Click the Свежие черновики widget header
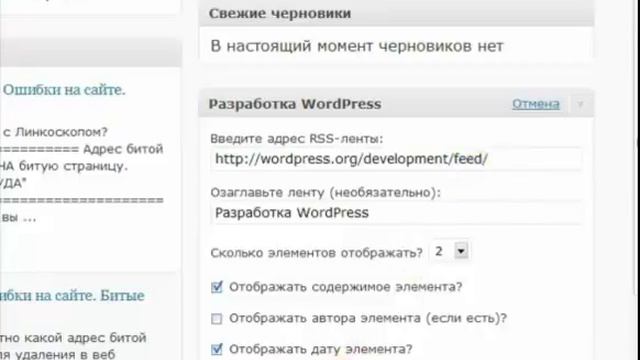Image resolution: width=640 pixels, height=360 pixels. (x=396, y=13)
